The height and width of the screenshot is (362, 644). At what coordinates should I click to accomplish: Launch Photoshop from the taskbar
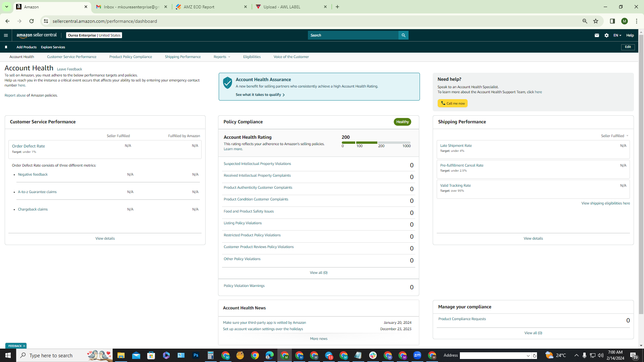pos(196,355)
